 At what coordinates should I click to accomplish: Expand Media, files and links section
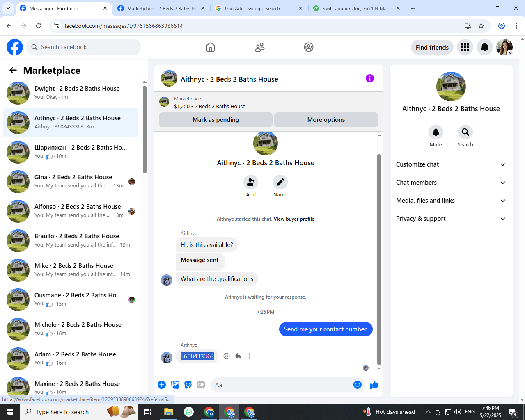pos(451,201)
